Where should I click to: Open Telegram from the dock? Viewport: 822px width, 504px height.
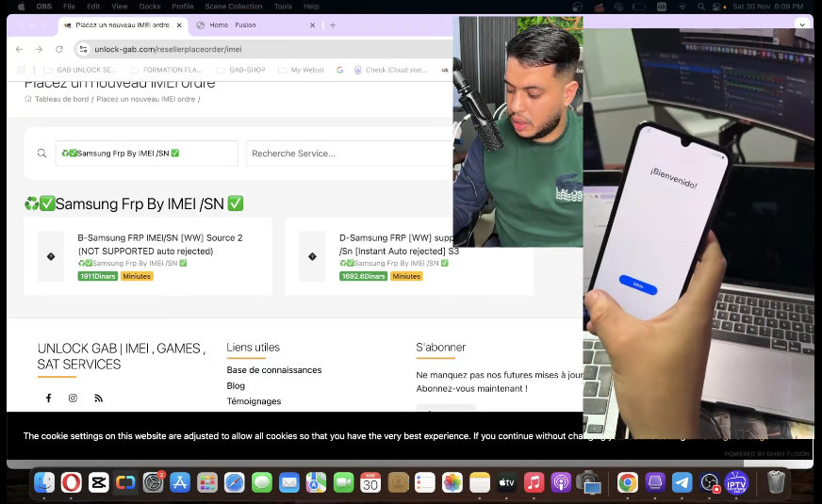pyautogui.click(x=682, y=482)
